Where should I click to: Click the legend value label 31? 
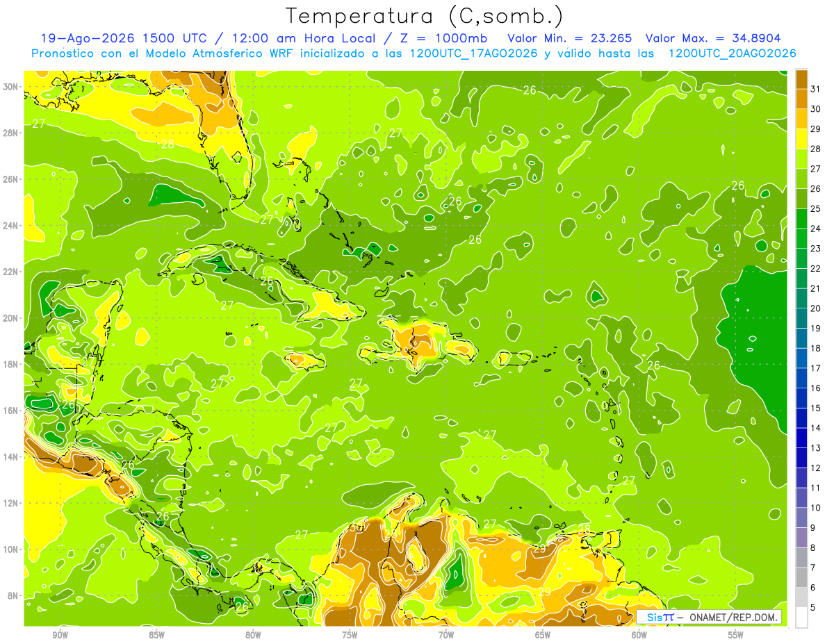(x=816, y=88)
